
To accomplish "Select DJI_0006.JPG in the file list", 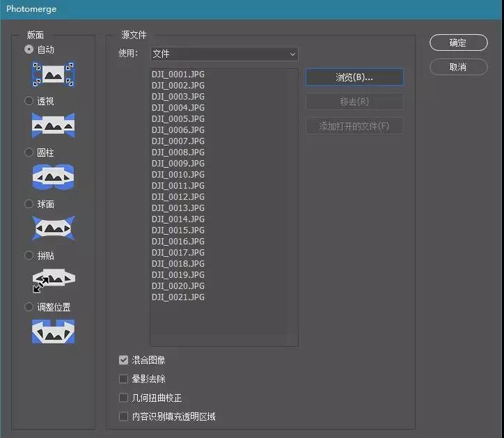I will [x=178, y=130].
